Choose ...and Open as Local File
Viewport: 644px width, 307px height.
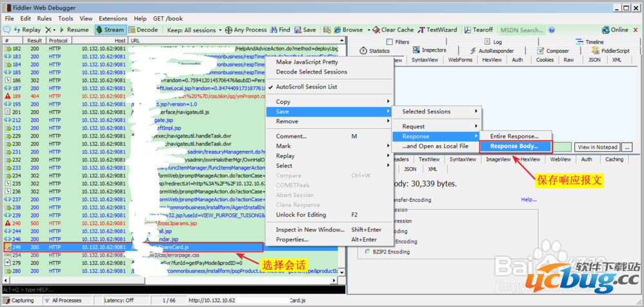click(436, 146)
